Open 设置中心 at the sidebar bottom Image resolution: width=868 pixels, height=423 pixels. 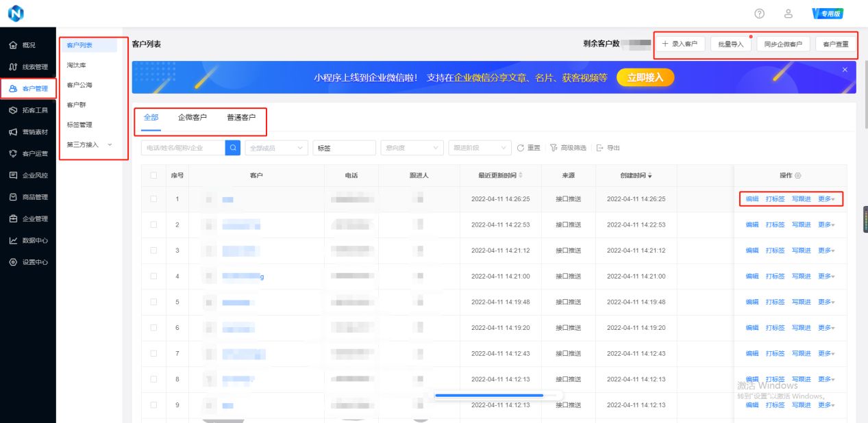(30, 261)
